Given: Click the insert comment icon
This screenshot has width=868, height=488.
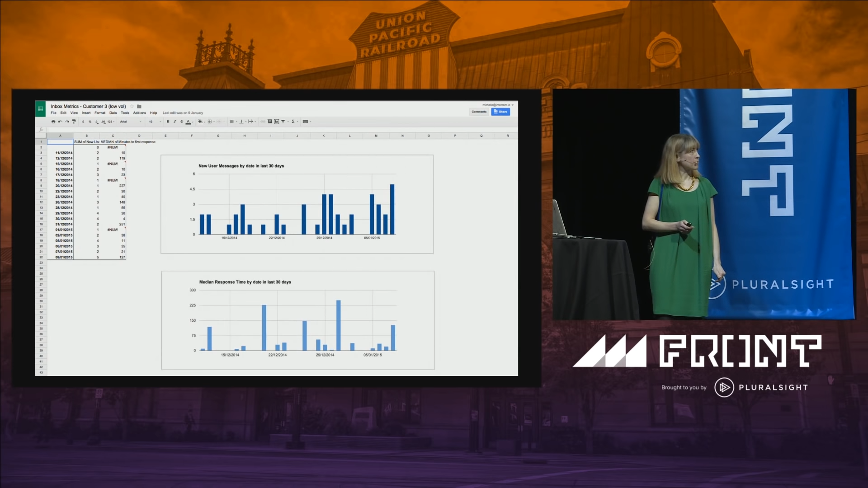Looking at the screenshot, I should 270,122.
